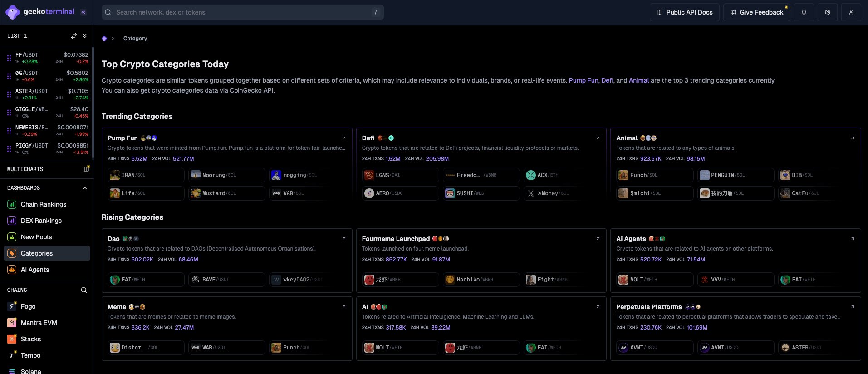Viewport: 868px width, 374px height.
Task: Open the Hachiko/WBNB pool chip
Action: coord(481,280)
